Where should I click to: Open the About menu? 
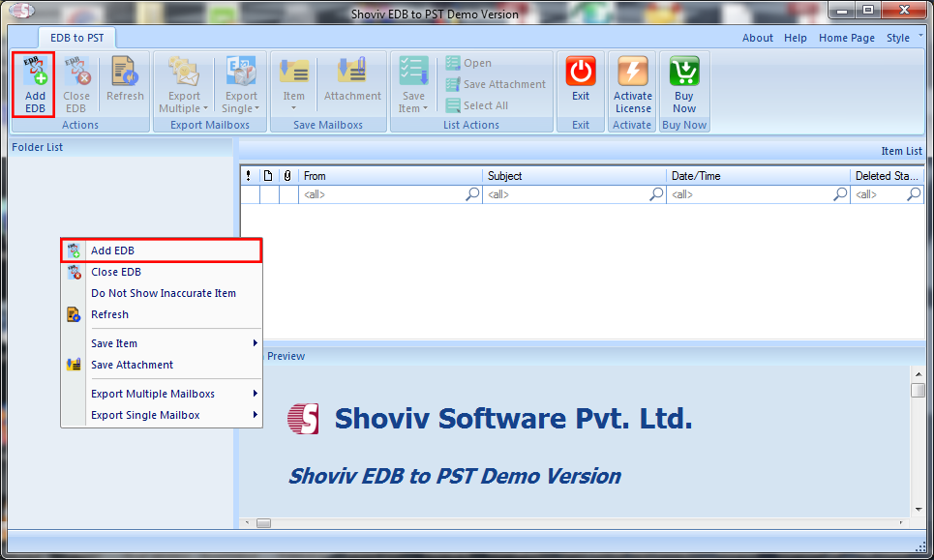pos(757,38)
